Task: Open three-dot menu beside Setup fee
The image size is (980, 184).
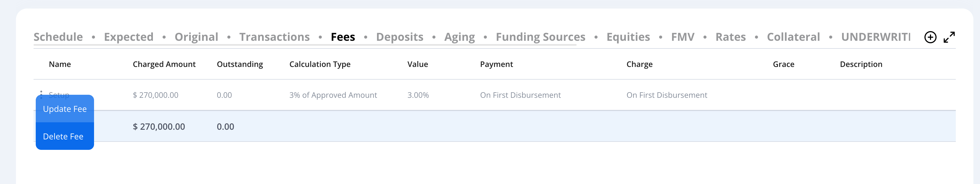Action: pyautogui.click(x=41, y=94)
